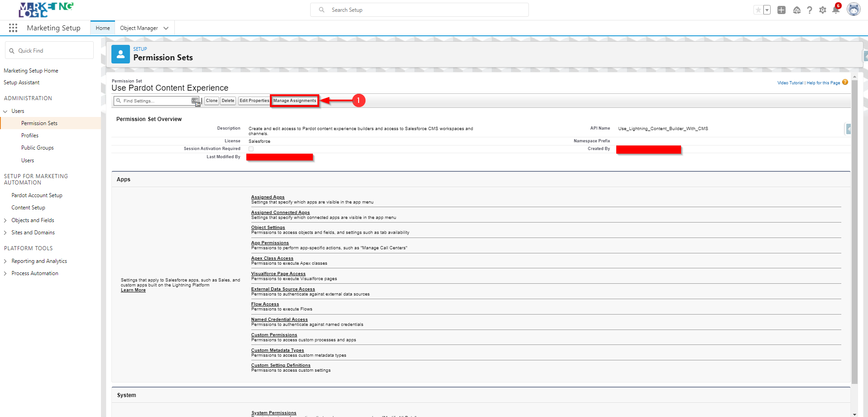Click the Marketing Logic logo
The height and width of the screenshot is (417, 868).
(46, 10)
